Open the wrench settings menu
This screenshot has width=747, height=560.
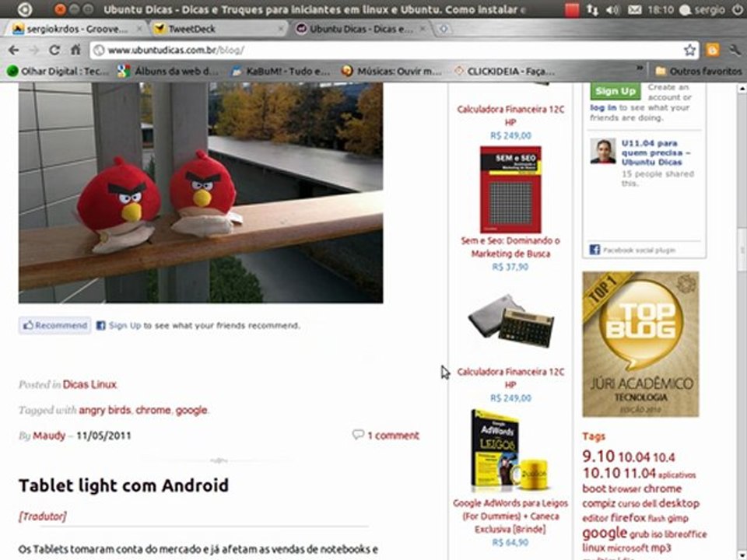click(734, 50)
